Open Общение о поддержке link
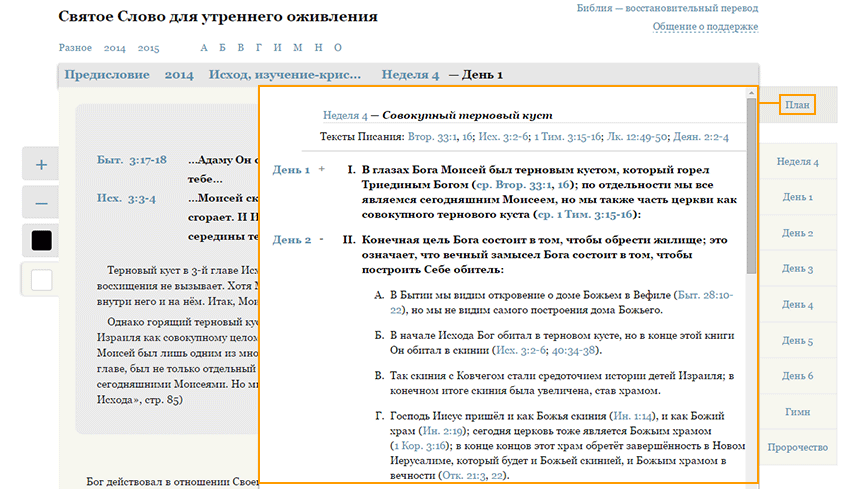This screenshot has height=489, width=865. tap(705, 26)
